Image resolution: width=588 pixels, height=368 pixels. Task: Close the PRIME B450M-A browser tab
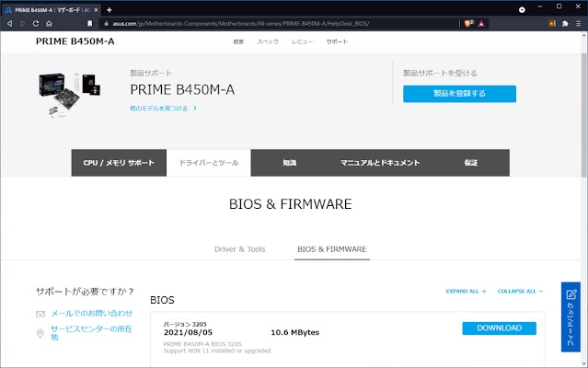[x=96, y=10]
